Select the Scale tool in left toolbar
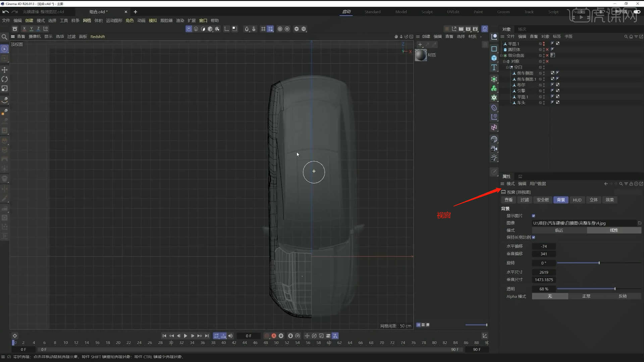644x362 pixels. coord(5,88)
